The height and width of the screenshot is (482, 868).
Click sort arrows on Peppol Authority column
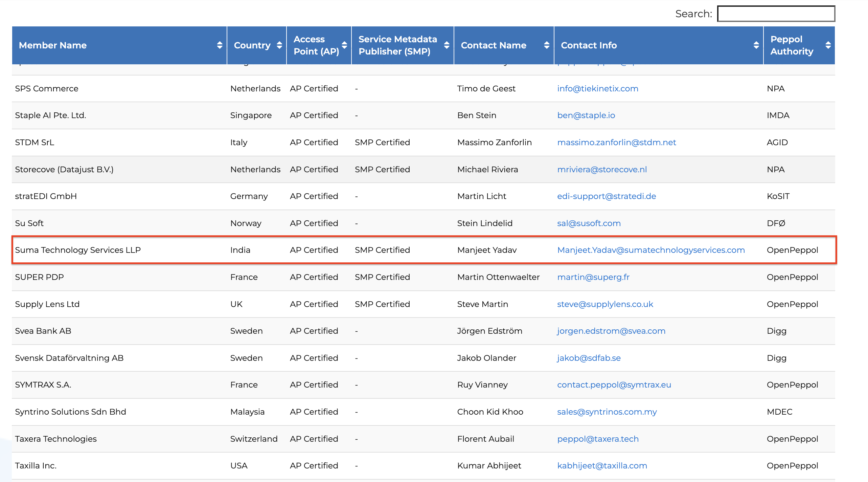(828, 45)
